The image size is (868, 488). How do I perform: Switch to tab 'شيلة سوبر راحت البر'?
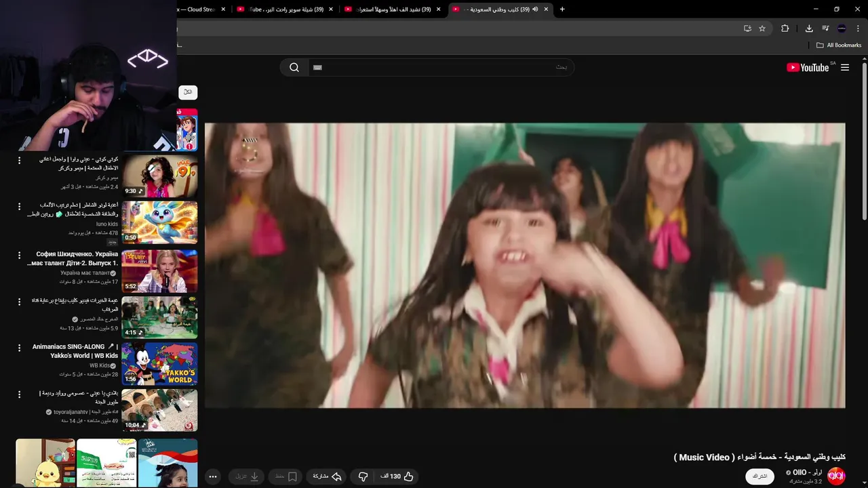[285, 9]
